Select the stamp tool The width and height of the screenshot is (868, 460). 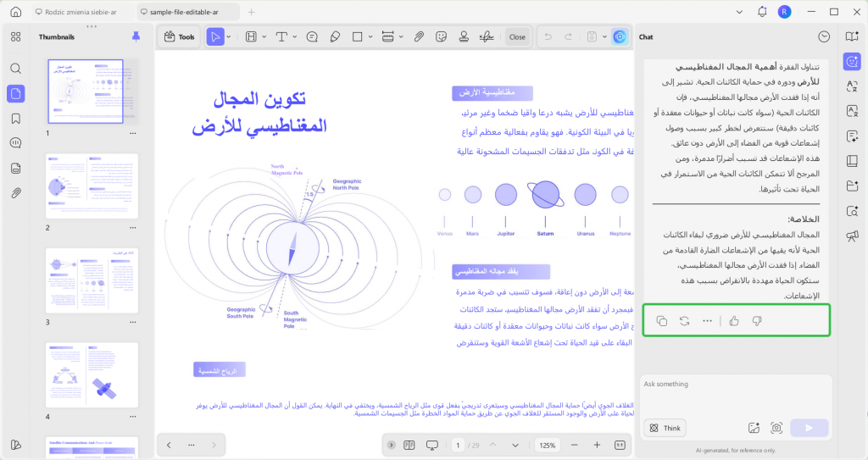(464, 37)
